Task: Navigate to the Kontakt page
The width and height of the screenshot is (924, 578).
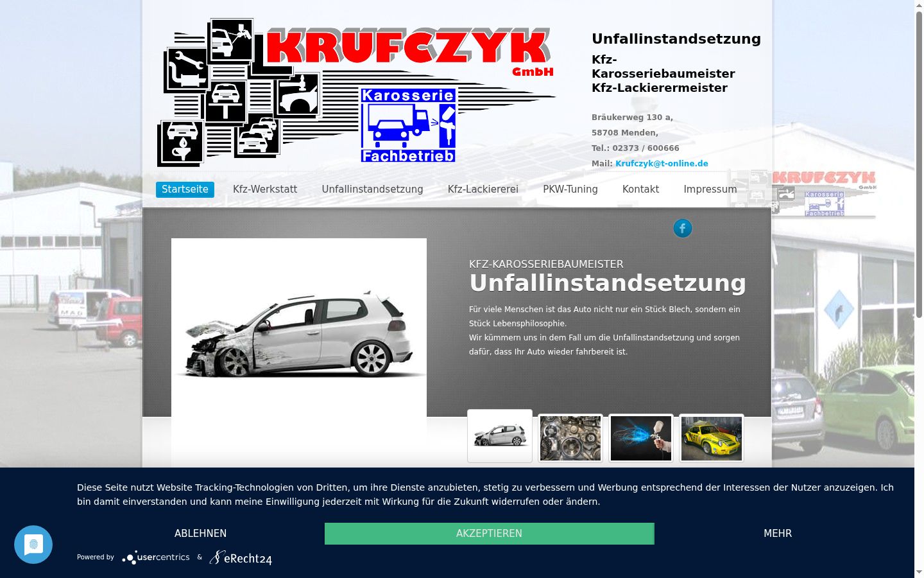Action: point(640,189)
